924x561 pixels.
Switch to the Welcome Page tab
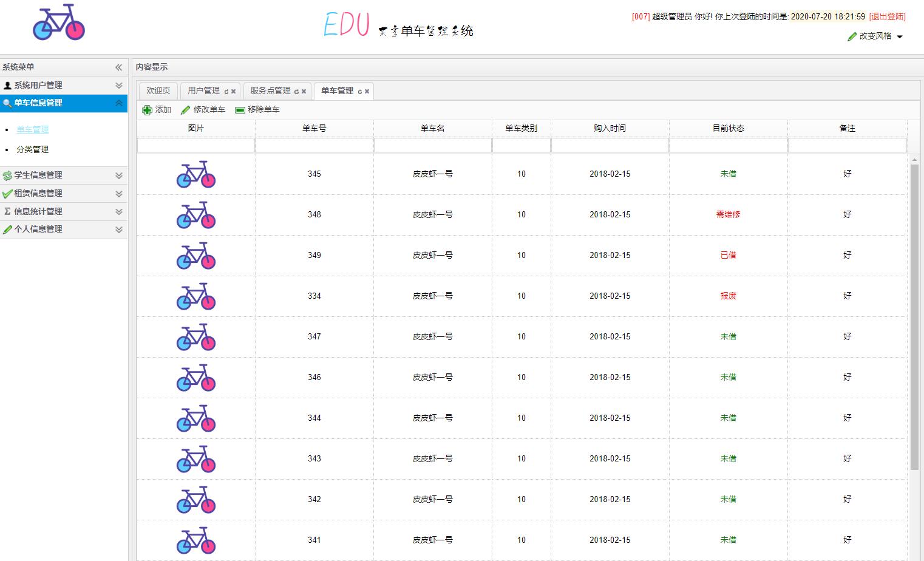[158, 90]
